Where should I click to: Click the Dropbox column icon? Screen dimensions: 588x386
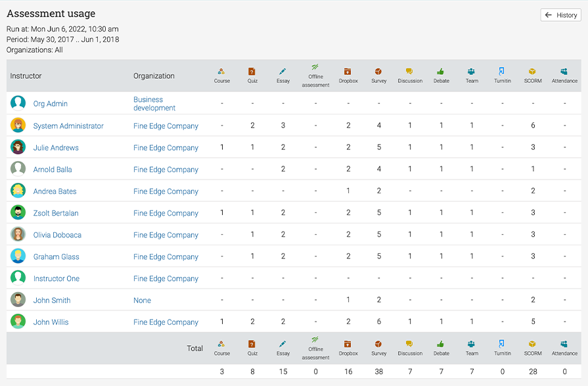348,71
